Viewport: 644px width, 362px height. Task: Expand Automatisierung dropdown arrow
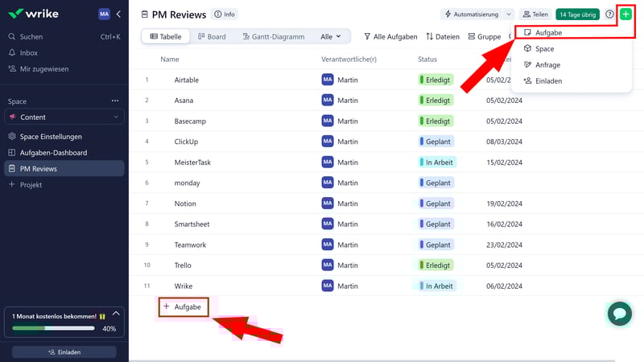click(x=509, y=14)
